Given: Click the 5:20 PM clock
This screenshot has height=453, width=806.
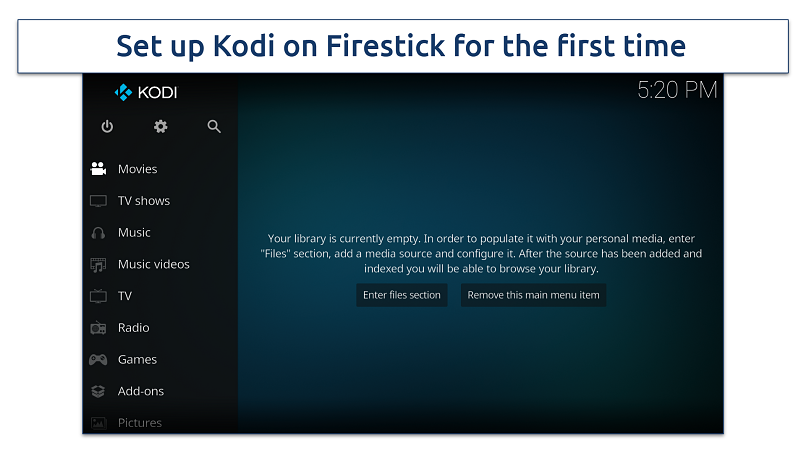Looking at the screenshot, I should 677,91.
